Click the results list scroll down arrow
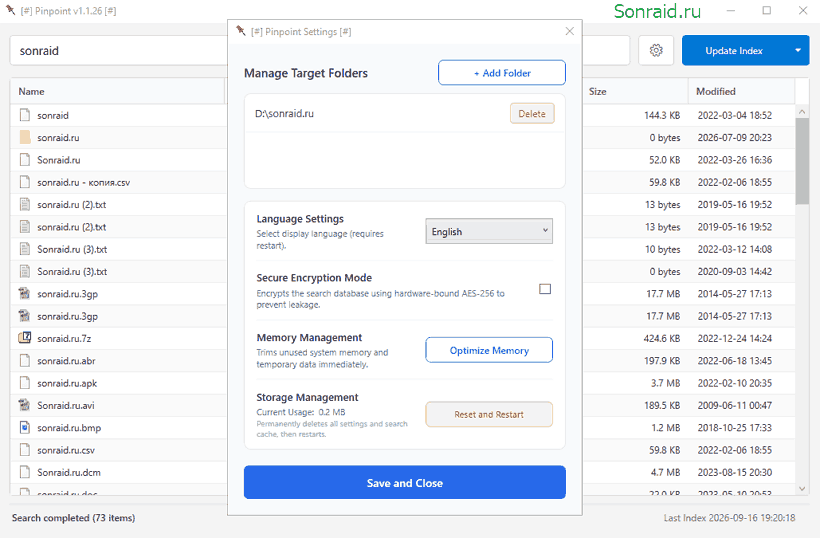 point(802,488)
